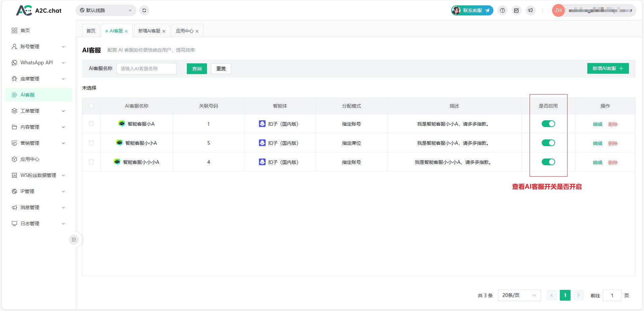Open the notes checklist icon in header
Screen dimensions: 644x311
(516, 10)
